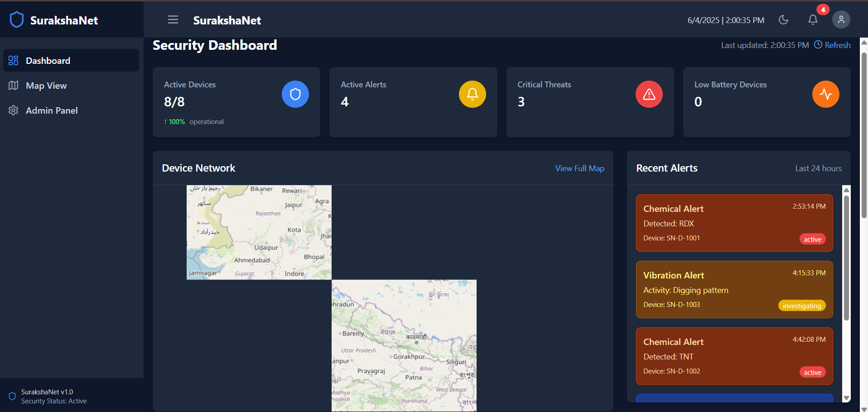Viewport: 868px width, 412px height.
Task: Click the Low Battery Devices count 0
Action: 698,102
